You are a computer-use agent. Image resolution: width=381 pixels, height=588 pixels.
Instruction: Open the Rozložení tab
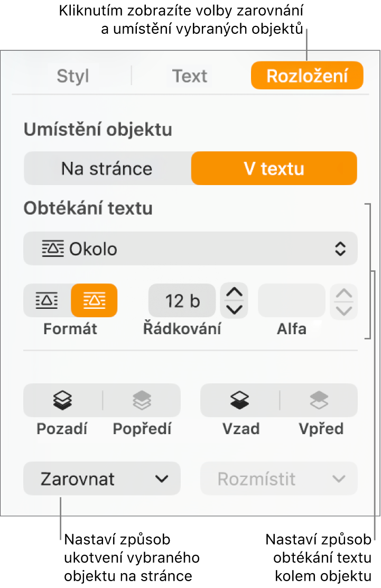pos(307,76)
